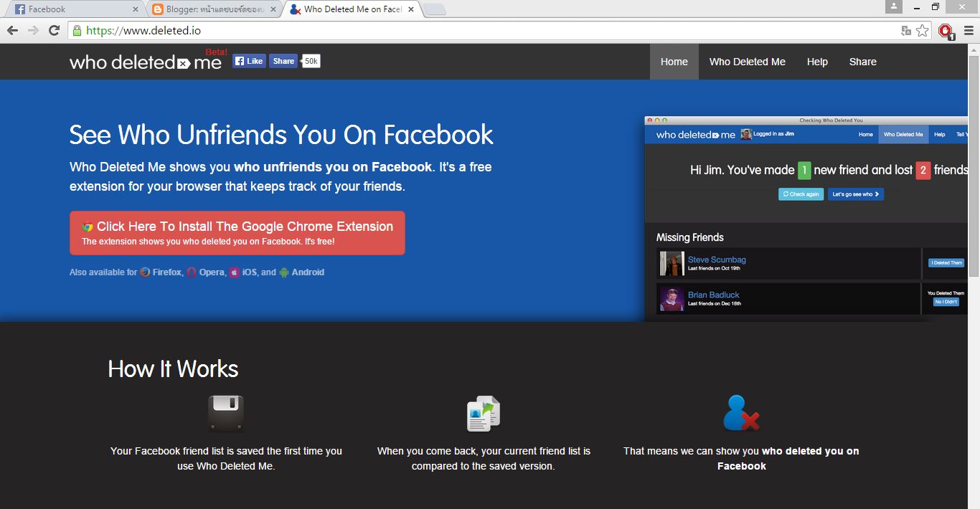Follow the Firefox link
Screen dimensions: 980x509
(x=167, y=272)
